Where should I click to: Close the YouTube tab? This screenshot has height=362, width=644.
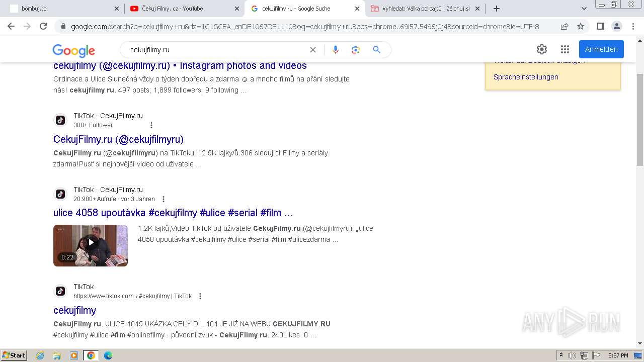coord(237,9)
